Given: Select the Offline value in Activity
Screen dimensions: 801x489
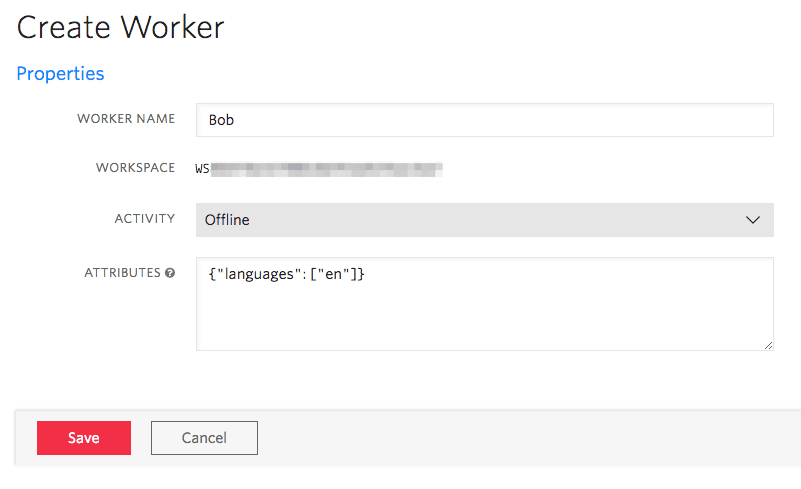Looking at the screenshot, I should click(228, 220).
